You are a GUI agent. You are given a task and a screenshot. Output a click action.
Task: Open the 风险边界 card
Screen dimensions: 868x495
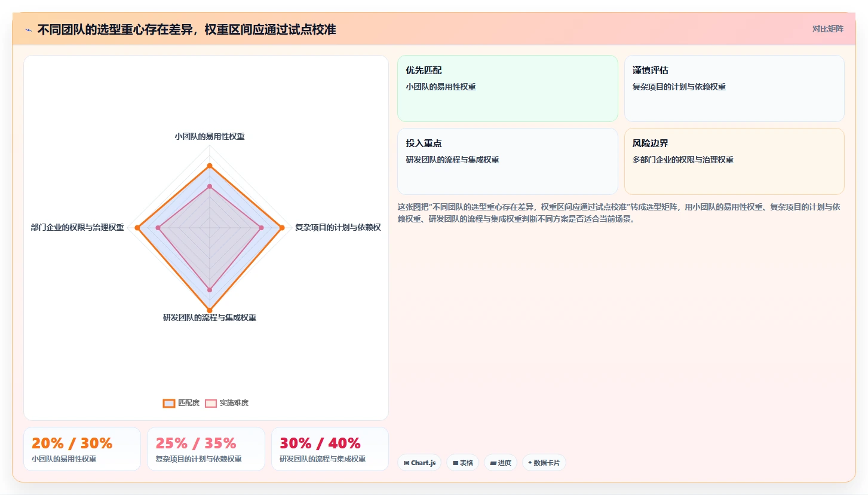coord(734,161)
